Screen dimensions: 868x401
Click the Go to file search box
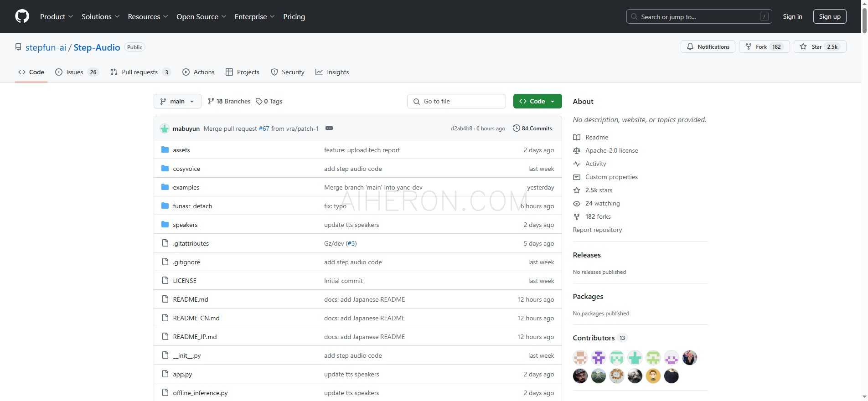(456, 101)
